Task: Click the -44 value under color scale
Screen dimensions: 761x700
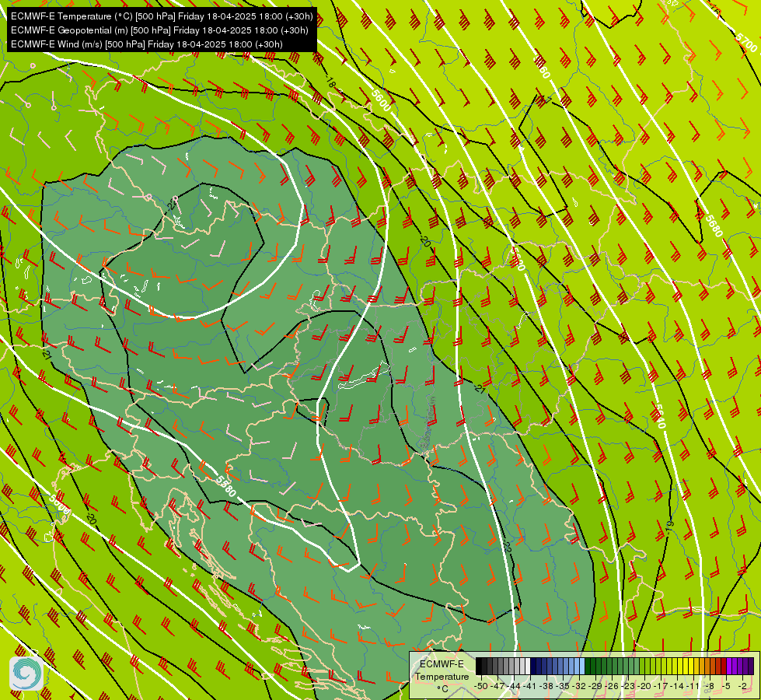Action: 514,686
